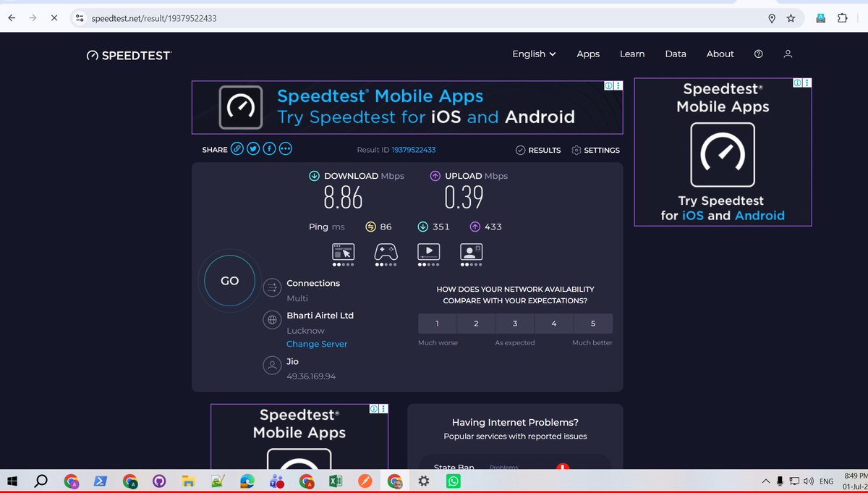
Task: Start a new test with GO button
Action: [x=229, y=281]
